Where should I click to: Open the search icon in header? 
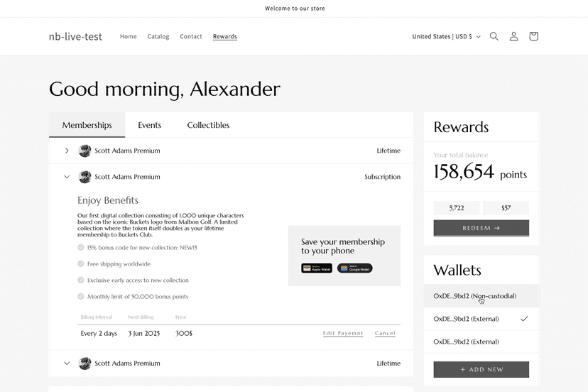(x=494, y=36)
